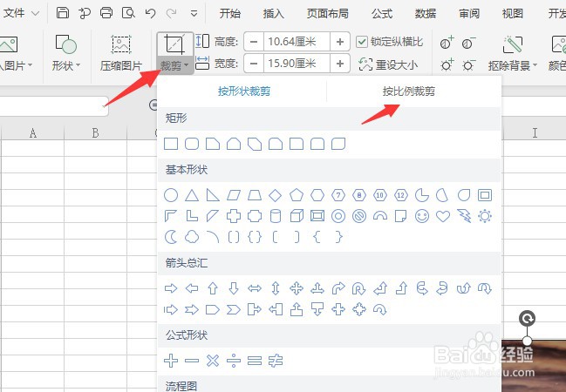Open the 文件 menu
The image size is (566, 392).
pyautogui.click(x=21, y=13)
